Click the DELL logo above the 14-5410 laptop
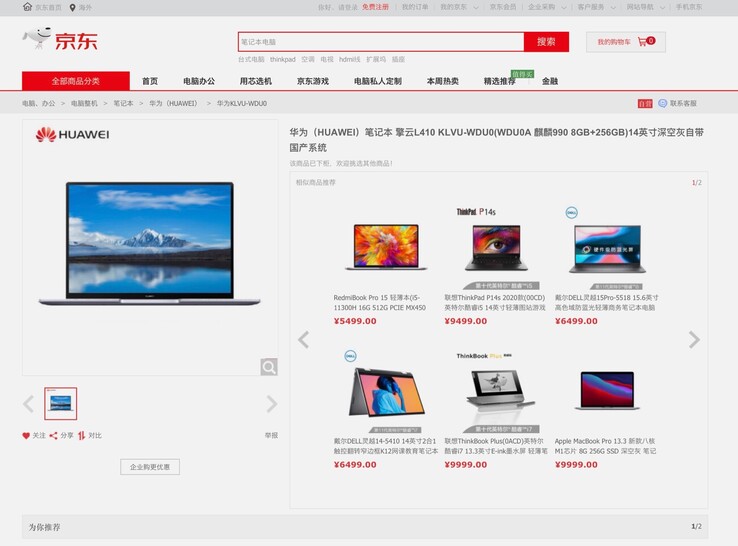The image size is (738, 546). (x=351, y=356)
